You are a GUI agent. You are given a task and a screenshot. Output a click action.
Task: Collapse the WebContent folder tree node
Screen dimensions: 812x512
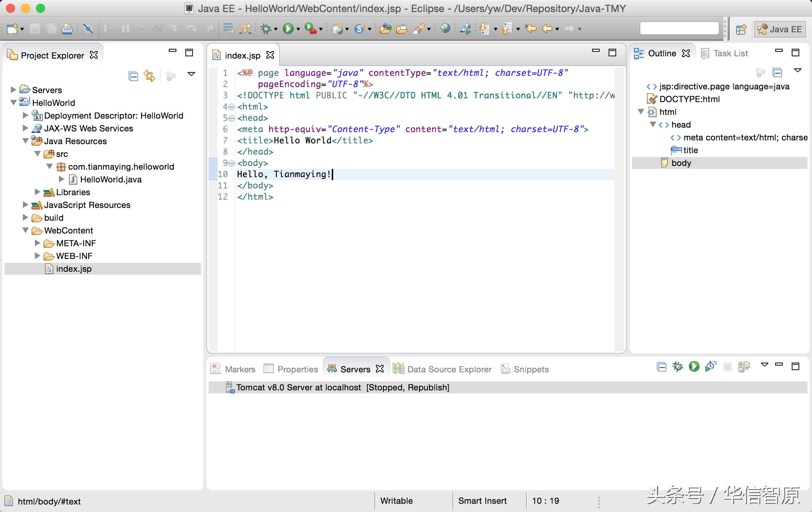point(26,230)
